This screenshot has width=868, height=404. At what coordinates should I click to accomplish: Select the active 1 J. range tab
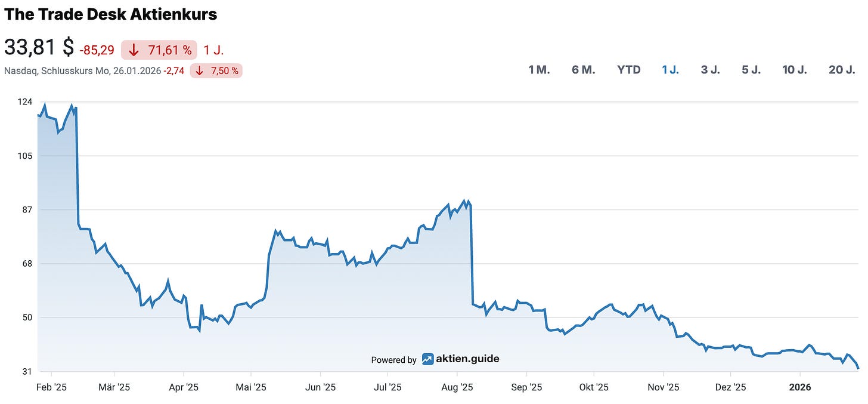coord(670,70)
